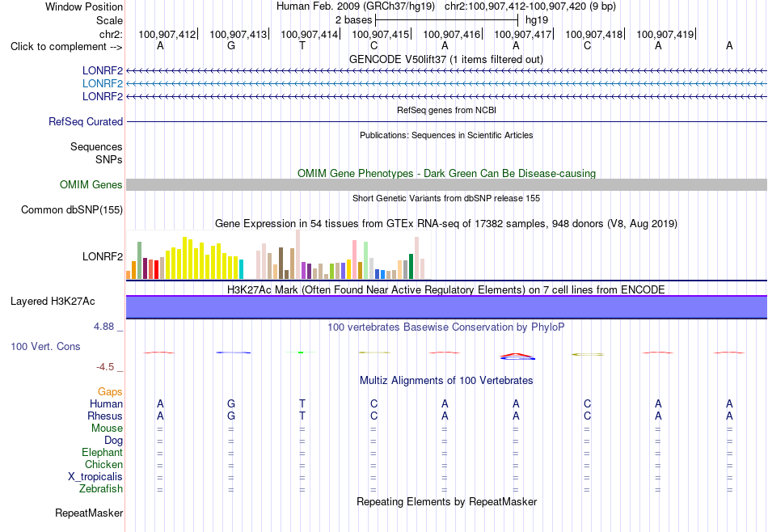The image size is (768, 532).
Task: Click the 4.88 PhyloP upper limit value
Action: coord(103,327)
